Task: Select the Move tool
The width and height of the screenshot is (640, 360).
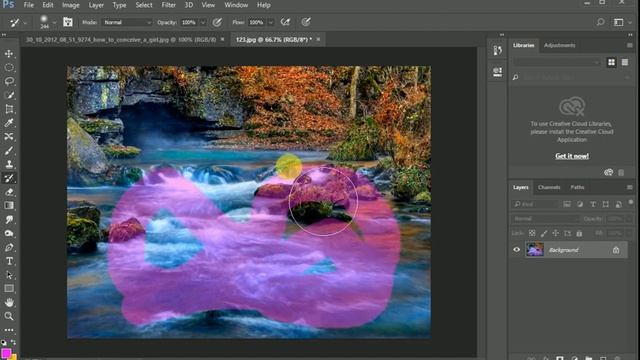Action: (9, 53)
